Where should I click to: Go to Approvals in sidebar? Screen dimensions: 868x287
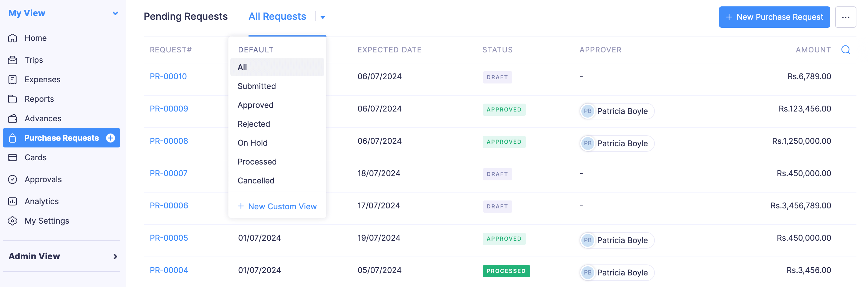(x=43, y=179)
